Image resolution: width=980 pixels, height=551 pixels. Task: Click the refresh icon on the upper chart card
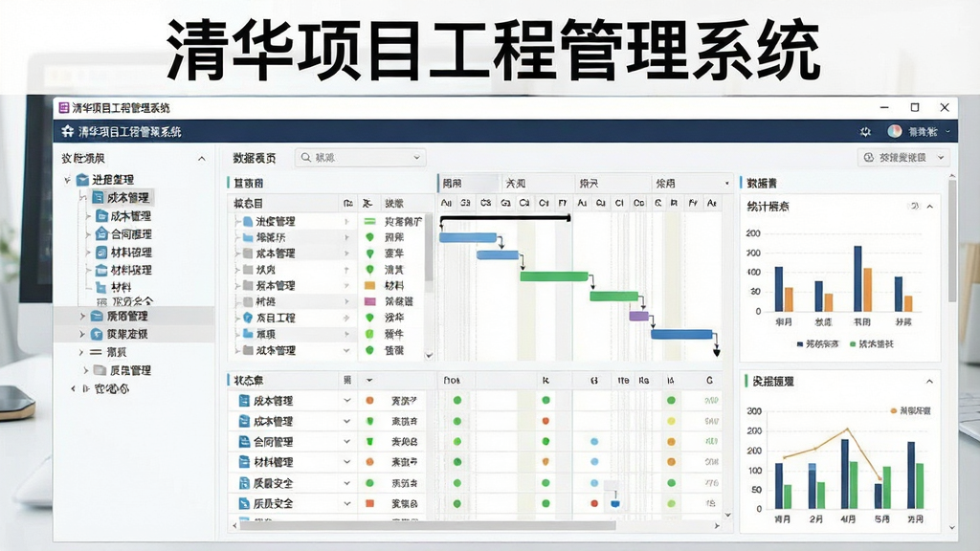coord(914,207)
